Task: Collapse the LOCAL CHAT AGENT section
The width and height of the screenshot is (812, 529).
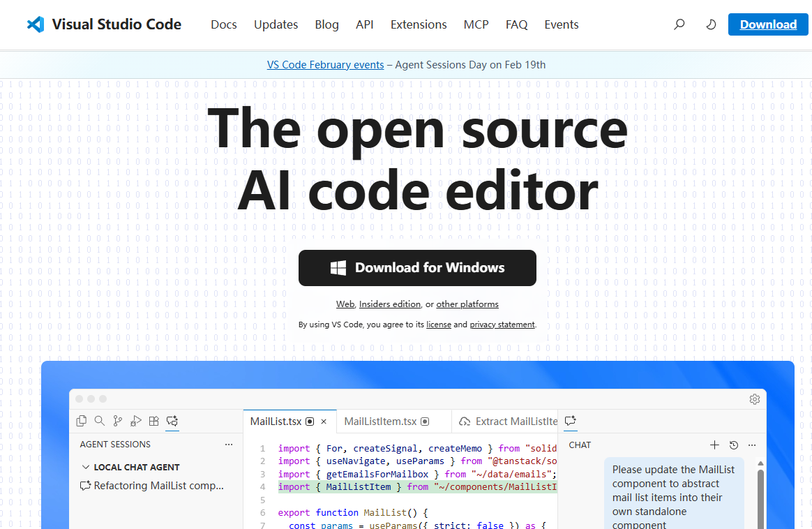Action: click(86, 467)
